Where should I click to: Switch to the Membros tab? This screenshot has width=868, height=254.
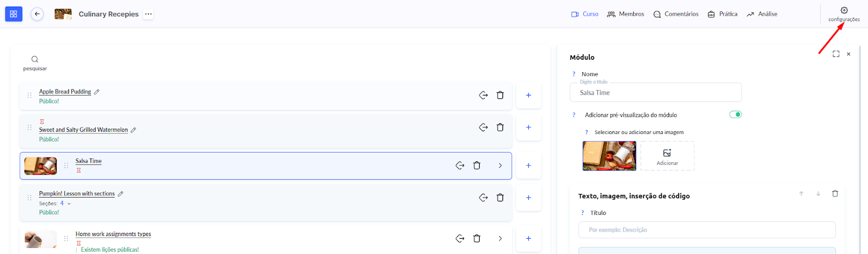pyautogui.click(x=626, y=14)
